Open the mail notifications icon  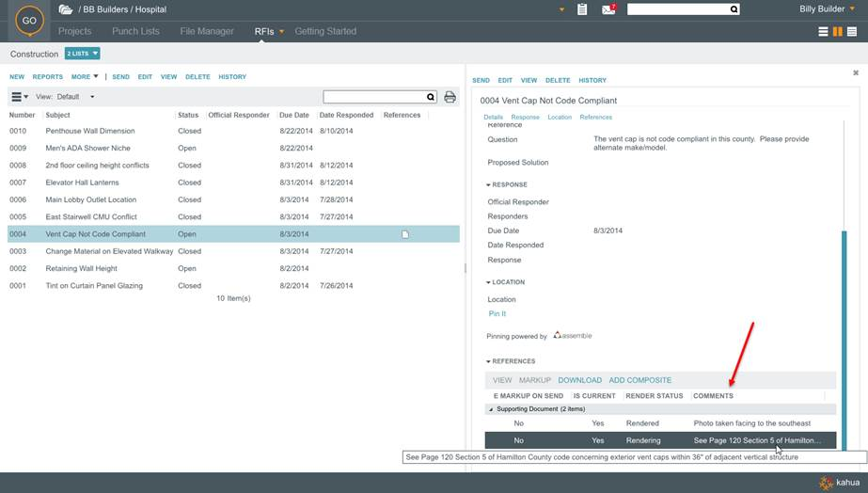tap(608, 9)
